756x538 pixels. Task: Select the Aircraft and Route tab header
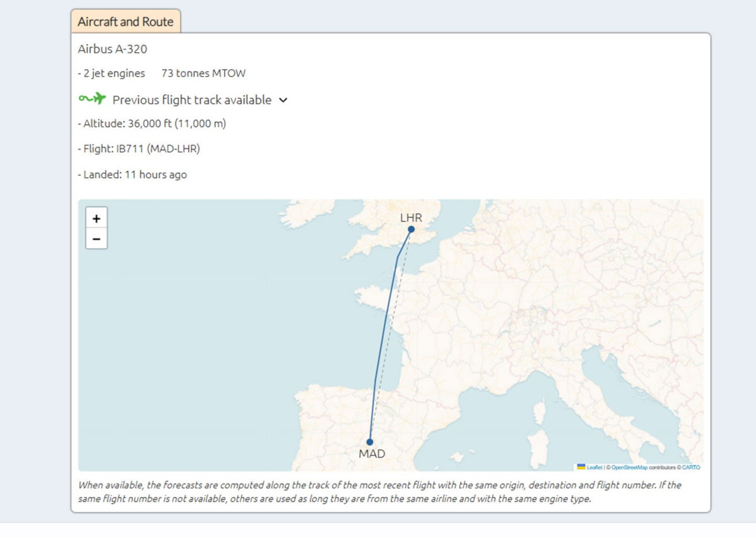[126, 22]
